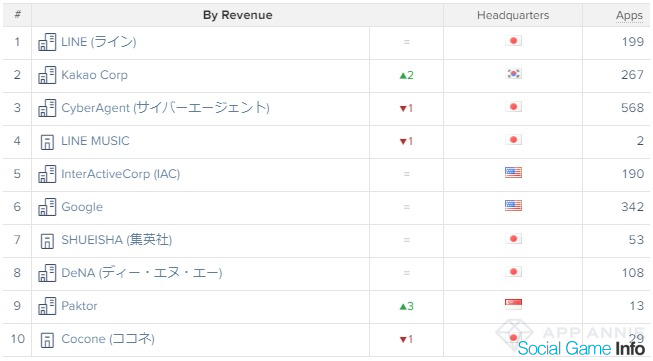653x361 pixels.
Task: Click the green up-3 rank indicator for Paktor
Action: [406, 306]
